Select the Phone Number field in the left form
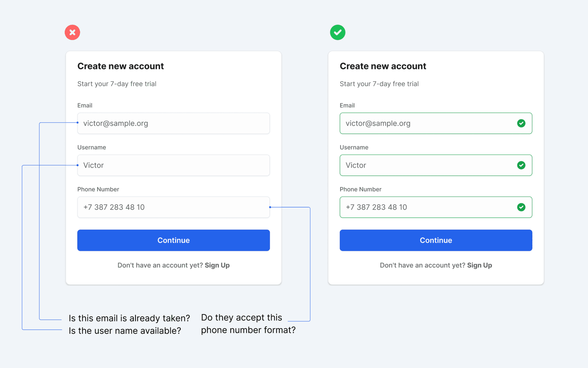The width and height of the screenshot is (588, 368). coord(173,207)
